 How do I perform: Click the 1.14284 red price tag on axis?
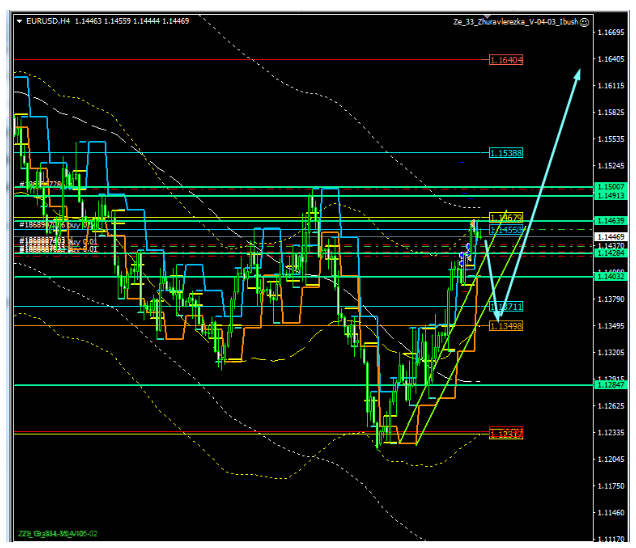(x=609, y=254)
